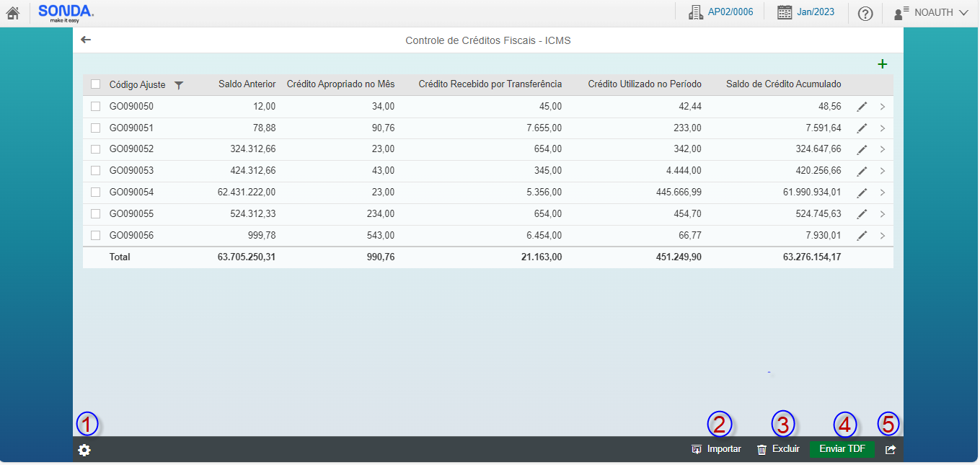Edit row GO090056 with the pencil icon
This screenshot has width=980, height=465.
coord(862,236)
